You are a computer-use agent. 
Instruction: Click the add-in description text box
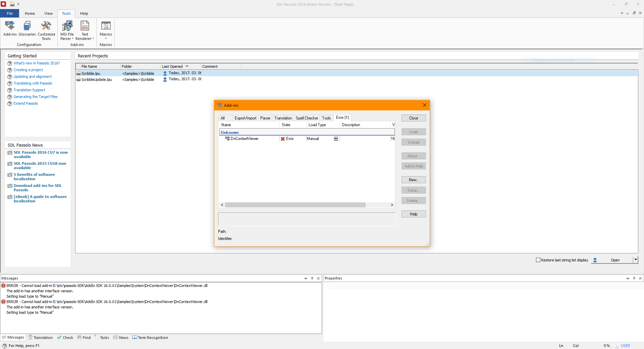(x=307, y=219)
